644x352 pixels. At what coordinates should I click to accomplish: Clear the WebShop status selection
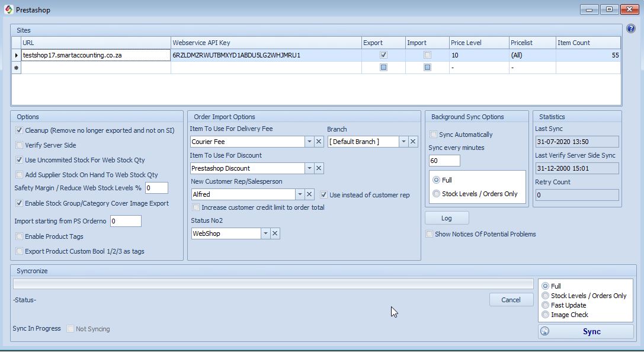(x=275, y=233)
